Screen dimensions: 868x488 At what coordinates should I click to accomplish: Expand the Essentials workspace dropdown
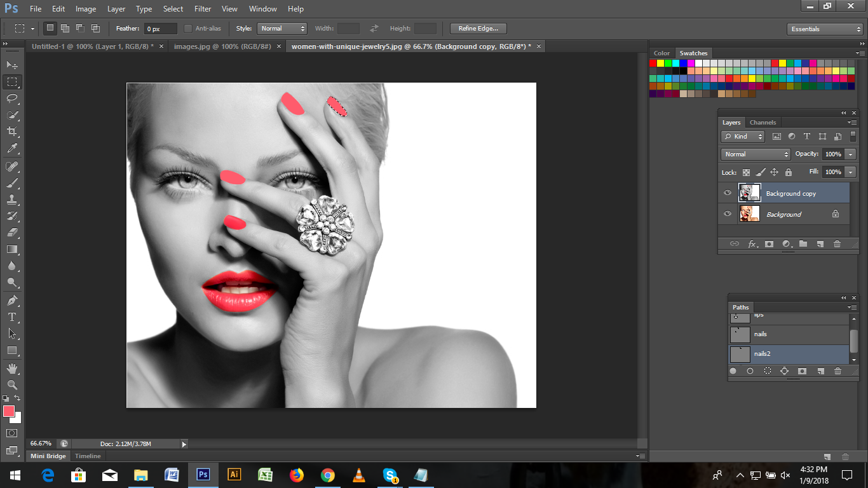tap(824, 29)
